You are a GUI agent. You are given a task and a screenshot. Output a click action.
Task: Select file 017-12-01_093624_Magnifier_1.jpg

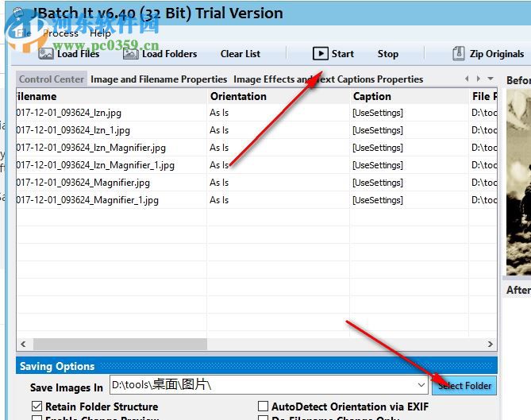point(87,200)
